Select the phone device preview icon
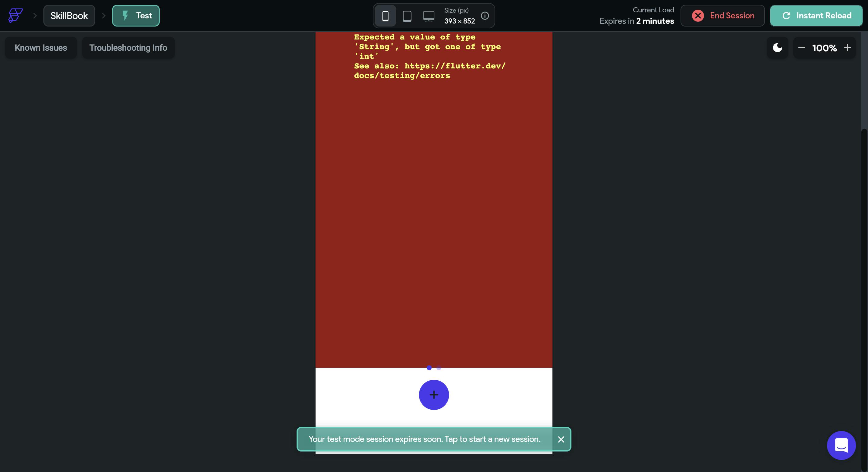868x472 pixels. point(385,16)
